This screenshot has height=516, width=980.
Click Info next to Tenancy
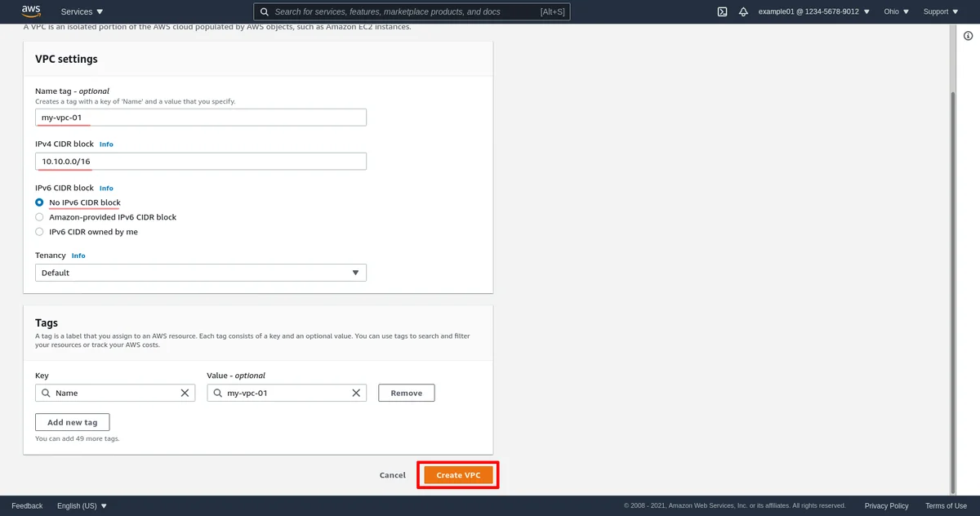78,255
